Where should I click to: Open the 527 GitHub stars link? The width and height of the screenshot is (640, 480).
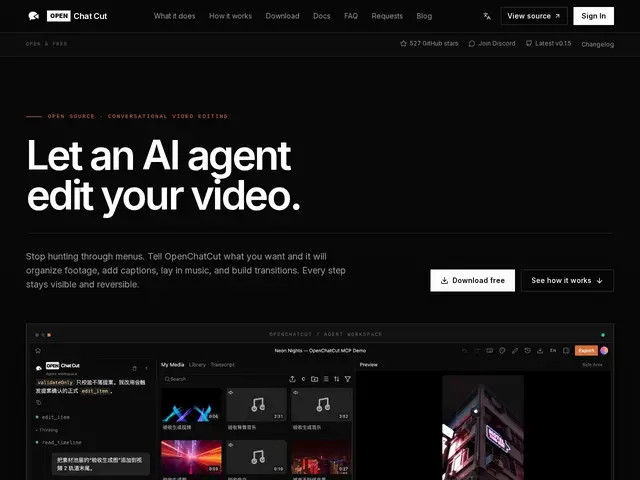[429, 43]
